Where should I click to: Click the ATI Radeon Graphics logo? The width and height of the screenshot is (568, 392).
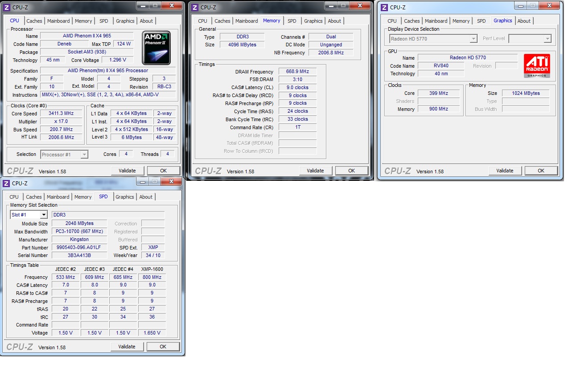pyautogui.click(x=537, y=66)
